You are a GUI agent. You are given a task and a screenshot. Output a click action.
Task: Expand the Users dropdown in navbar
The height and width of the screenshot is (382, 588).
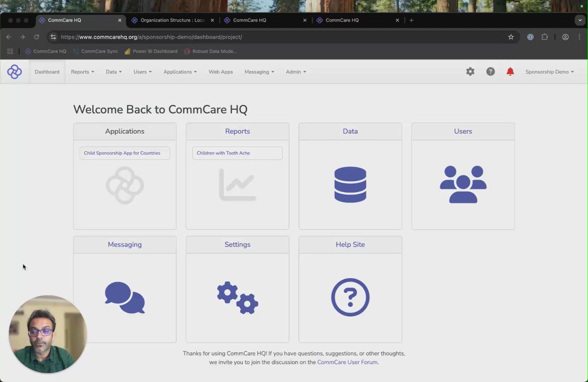pos(143,72)
